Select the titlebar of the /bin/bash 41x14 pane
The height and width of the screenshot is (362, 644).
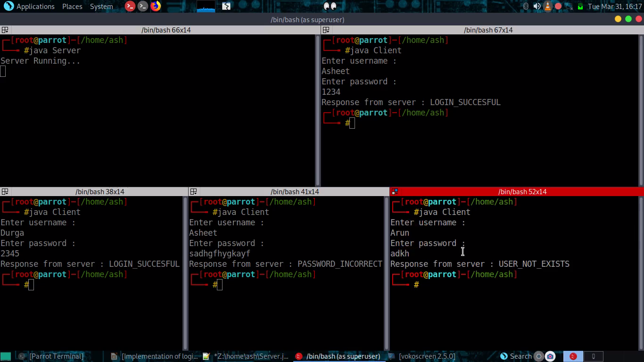pyautogui.click(x=295, y=191)
